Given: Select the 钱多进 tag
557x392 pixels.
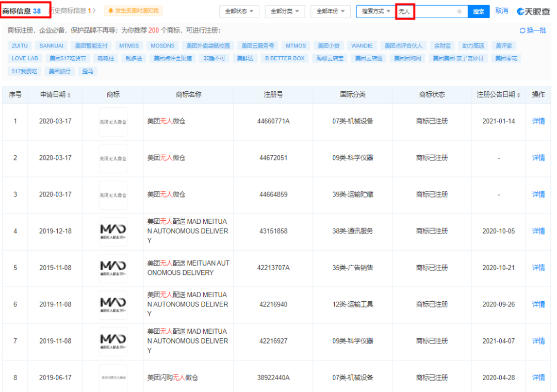Looking at the screenshot, I should pos(134,59).
